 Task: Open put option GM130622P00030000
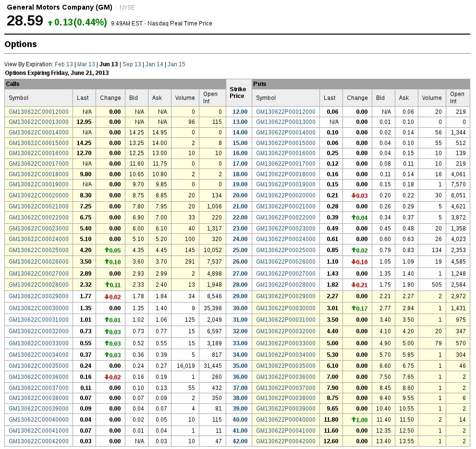click(x=286, y=308)
